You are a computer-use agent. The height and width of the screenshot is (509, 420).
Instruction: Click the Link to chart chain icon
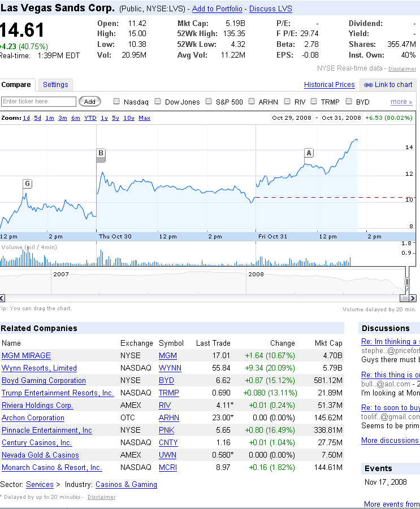368,85
